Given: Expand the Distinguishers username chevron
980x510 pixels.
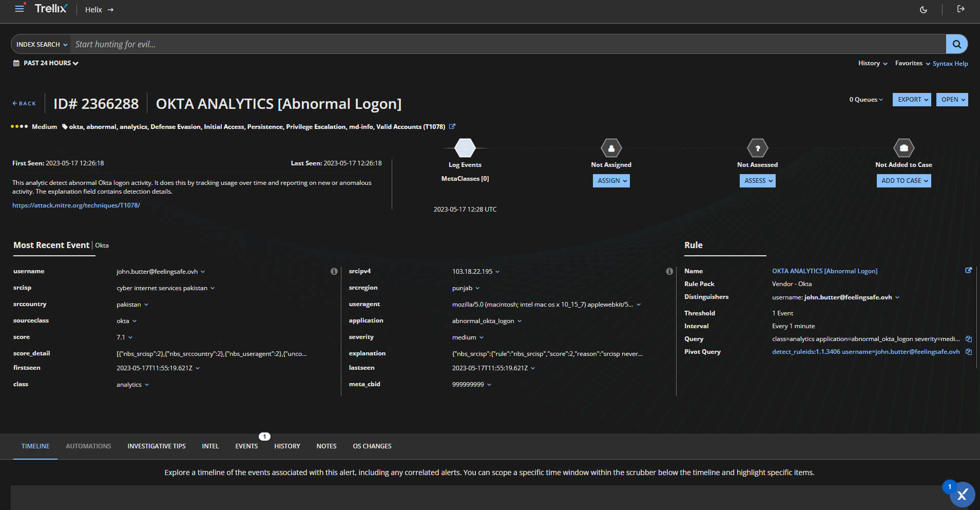Looking at the screenshot, I should point(897,297).
